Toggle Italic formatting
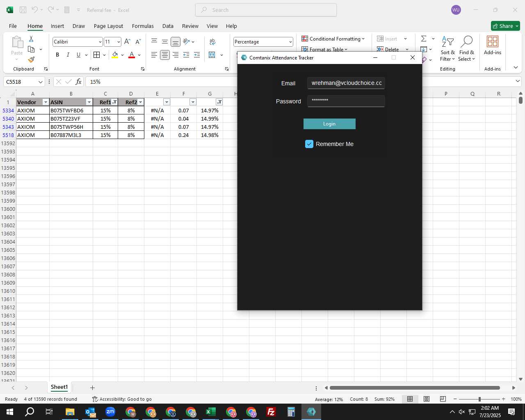This screenshot has height=420, width=525. (68, 55)
